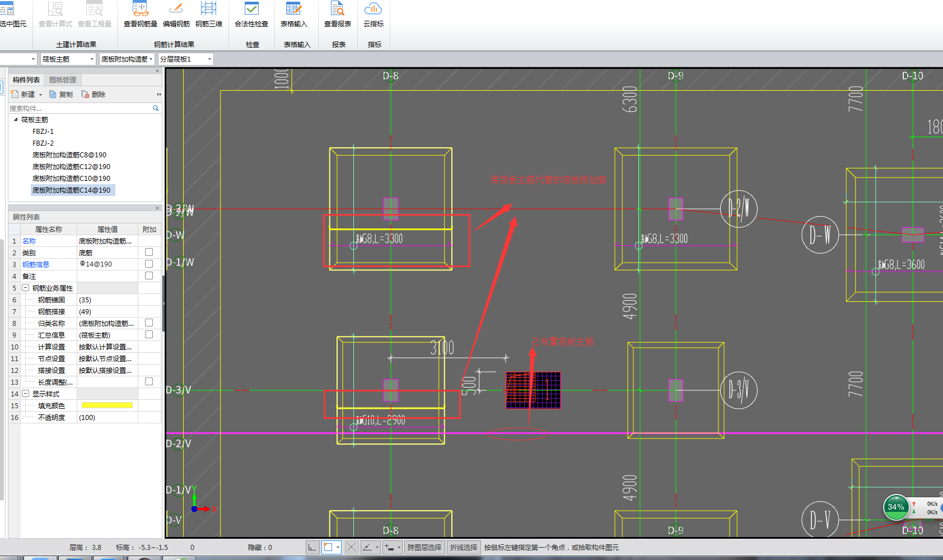This screenshot has height=560, width=943.
Task: Click the 节点设置 value cell
Action: (x=107, y=358)
